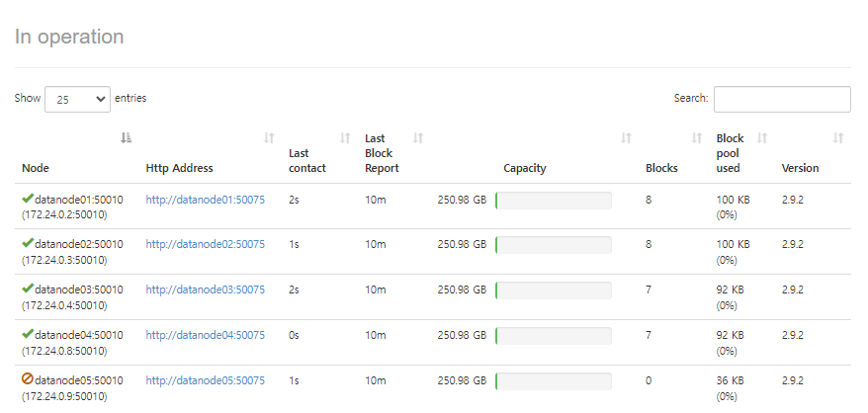This screenshot has width=868, height=413.
Task: Open http://datanode03:50075 link
Action: click(206, 289)
